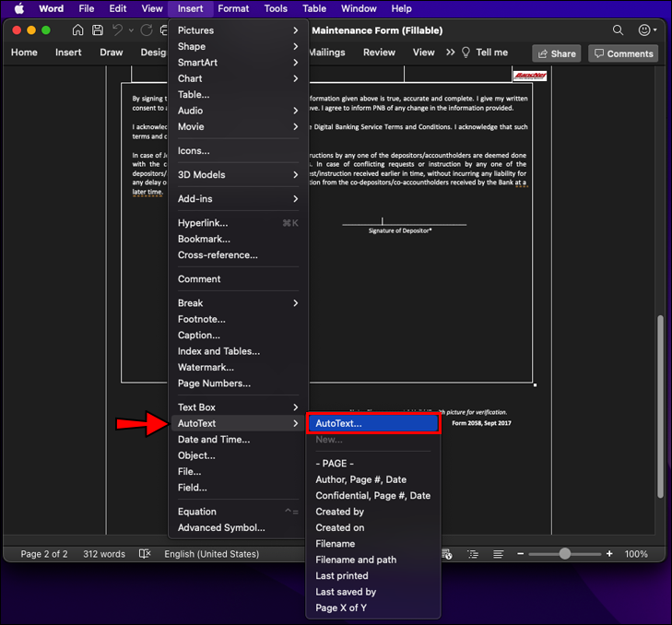The height and width of the screenshot is (625, 672).
Task: Expand the Audio submenu
Action: (x=238, y=111)
